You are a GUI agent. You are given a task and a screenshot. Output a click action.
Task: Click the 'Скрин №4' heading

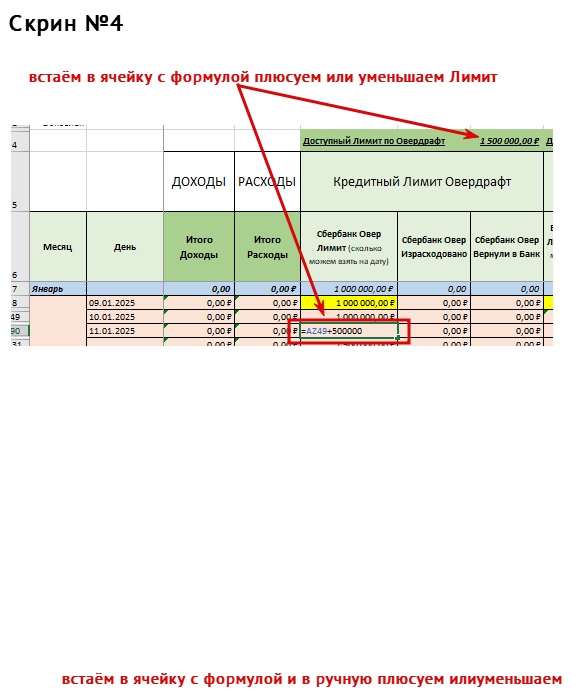(66, 24)
